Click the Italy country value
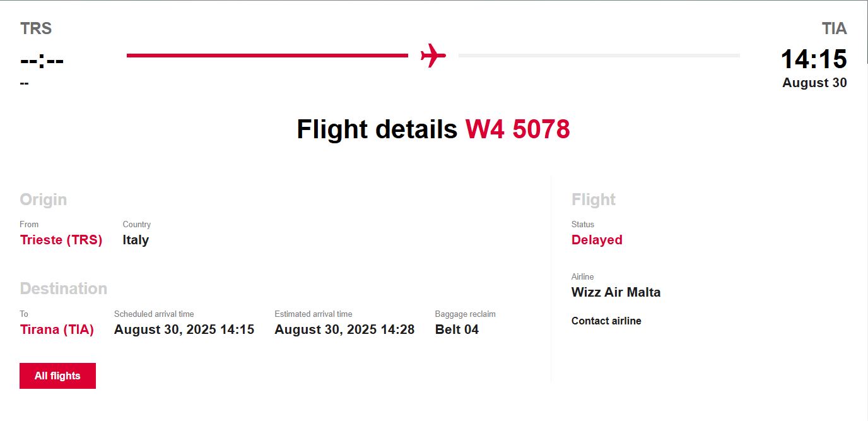Viewport: 868px width, 421px height. click(136, 240)
